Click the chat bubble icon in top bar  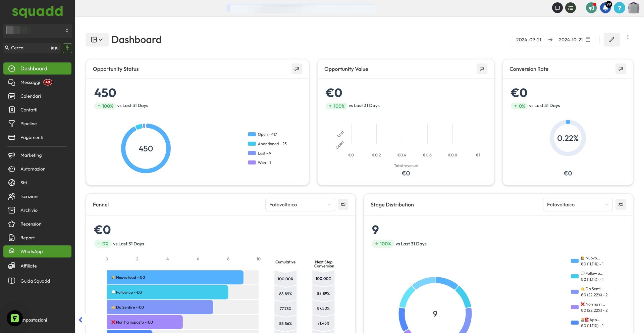pos(557,8)
